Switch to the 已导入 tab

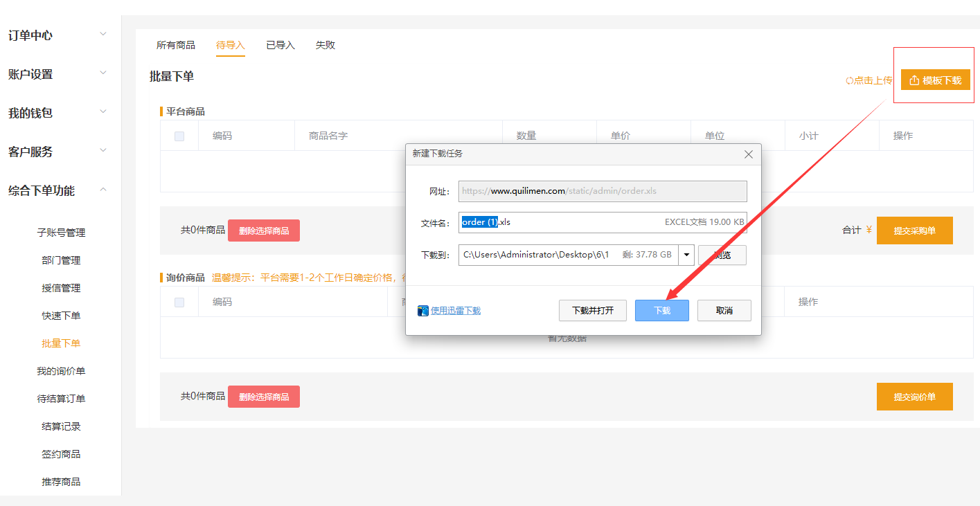tap(280, 45)
